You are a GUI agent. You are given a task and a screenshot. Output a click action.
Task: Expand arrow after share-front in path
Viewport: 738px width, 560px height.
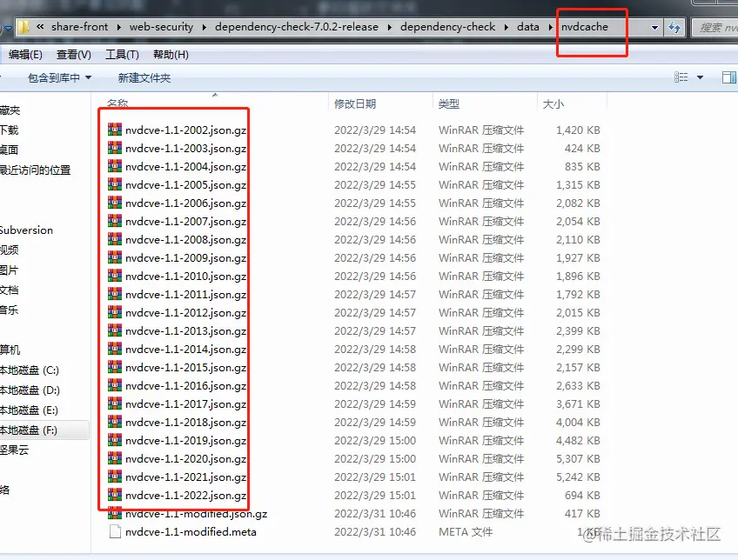tap(119, 27)
